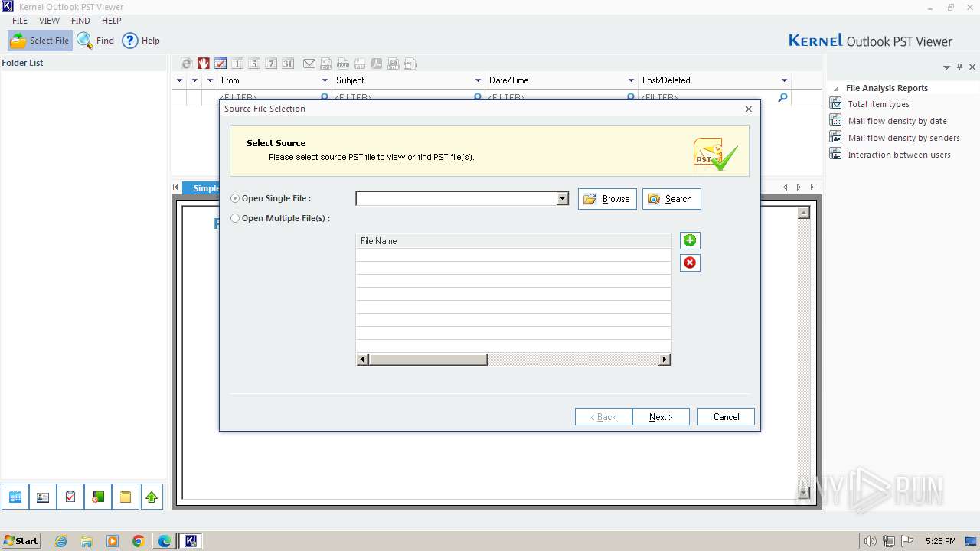
Task: Click the 1-day view icon
Action: (237, 64)
